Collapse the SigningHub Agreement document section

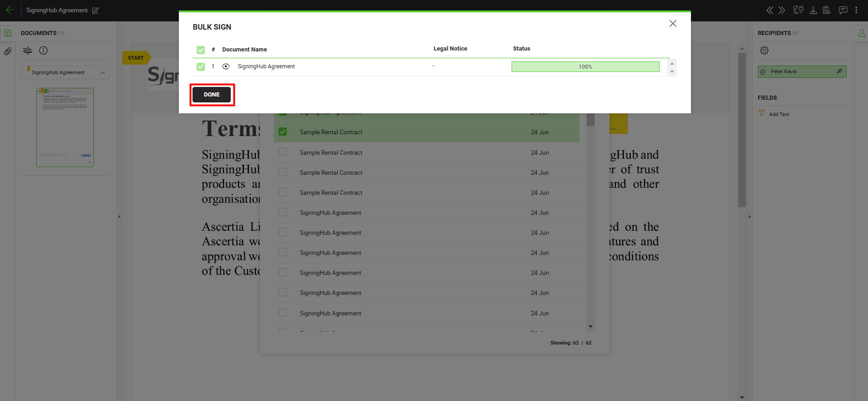click(x=102, y=73)
